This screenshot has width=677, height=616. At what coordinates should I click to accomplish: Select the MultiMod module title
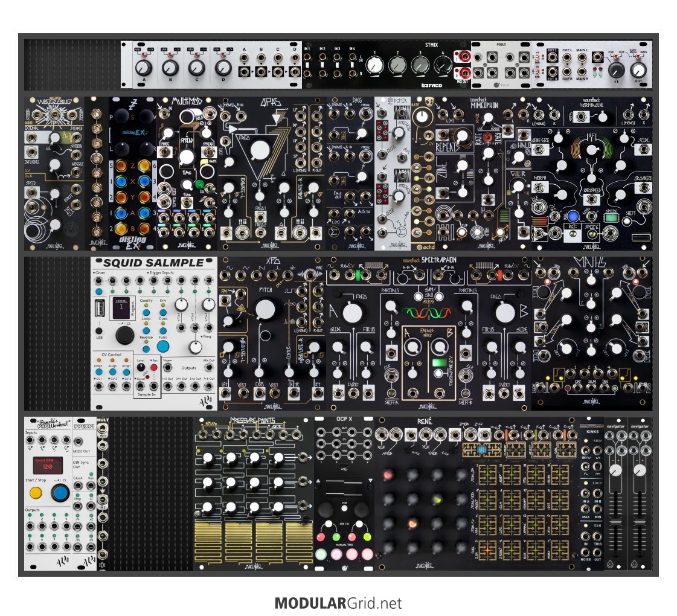point(187,101)
